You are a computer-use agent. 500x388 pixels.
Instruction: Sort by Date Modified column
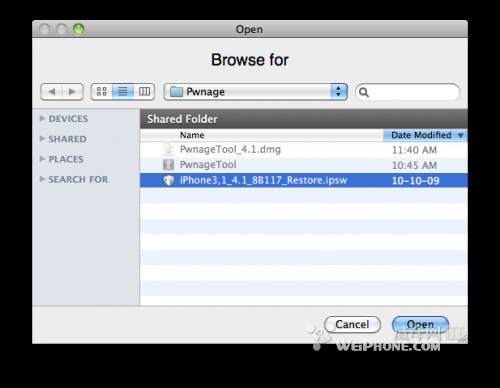click(x=425, y=135)
